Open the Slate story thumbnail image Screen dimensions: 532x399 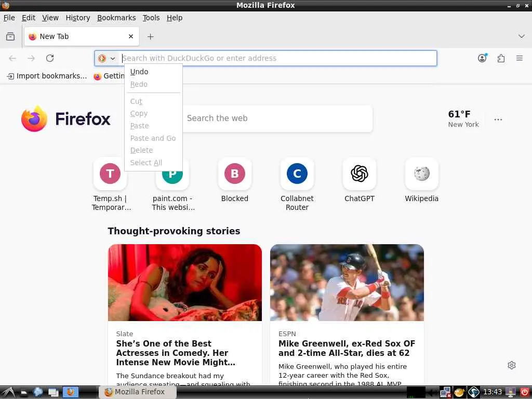point(185,283)
